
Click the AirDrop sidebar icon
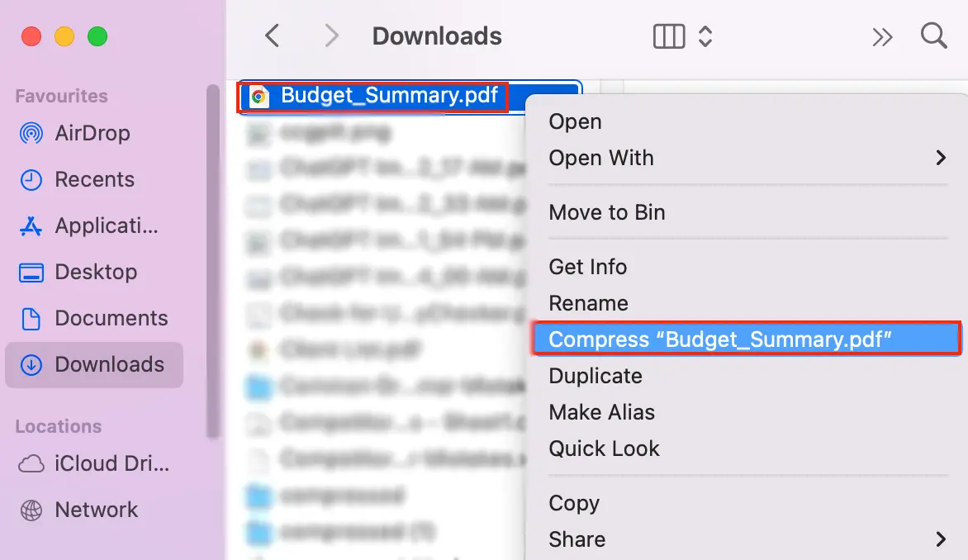pos(31,133)
